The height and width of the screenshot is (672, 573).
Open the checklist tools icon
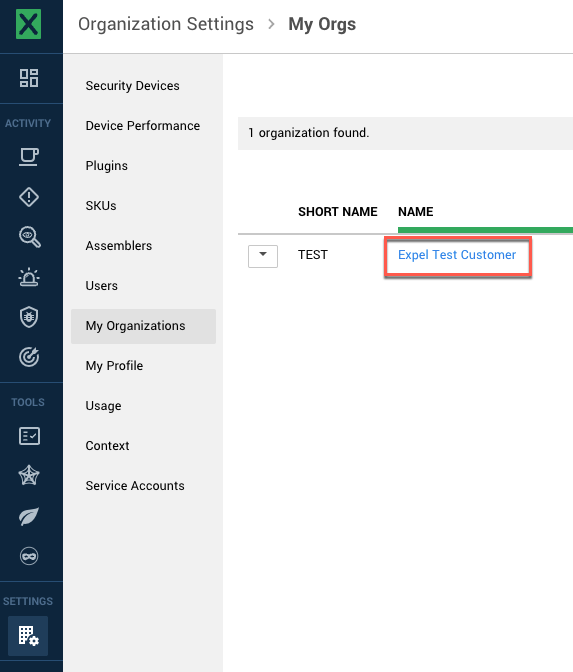click(x=29, y=436)
